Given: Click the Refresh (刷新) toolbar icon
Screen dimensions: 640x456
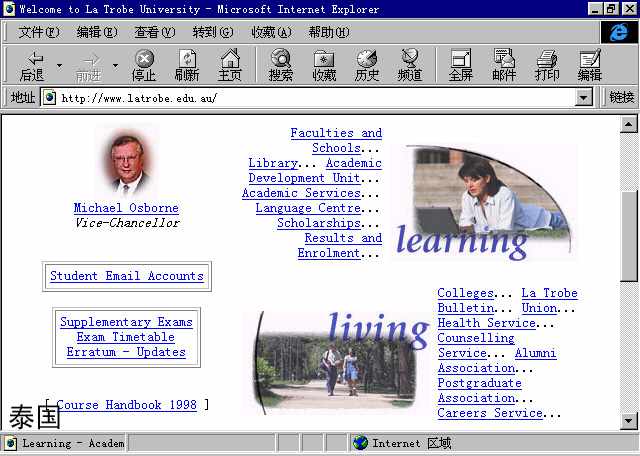Looking at the screenshot, I should [187, 66].
